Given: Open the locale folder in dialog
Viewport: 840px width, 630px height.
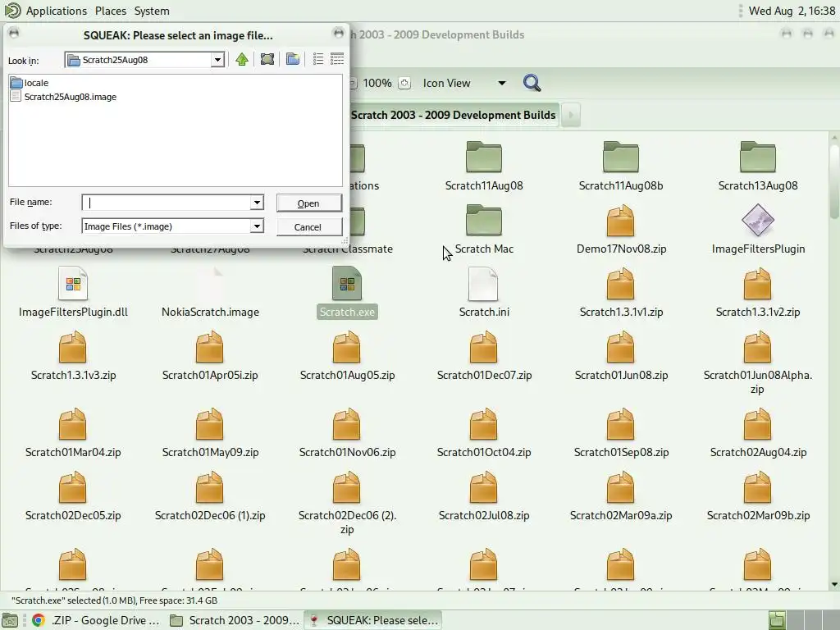Looking at the screenshot, I should click(30, 83).
